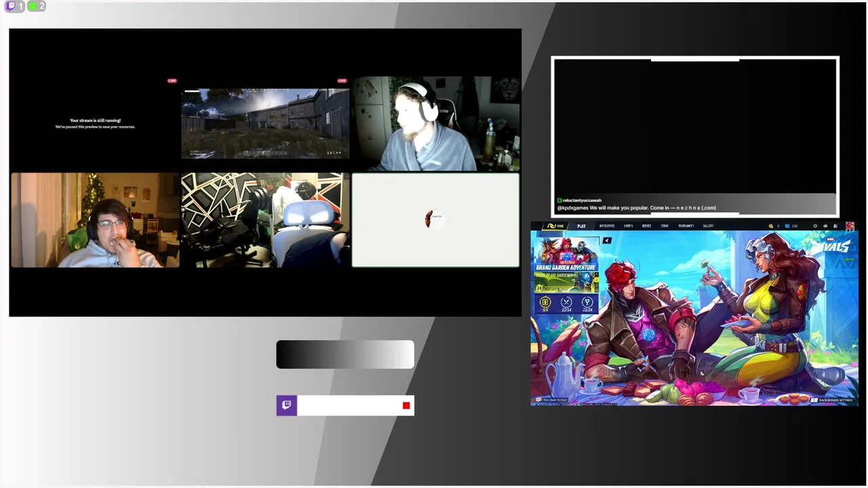
Task: Open the friends list icon
Action: point(835,226)
